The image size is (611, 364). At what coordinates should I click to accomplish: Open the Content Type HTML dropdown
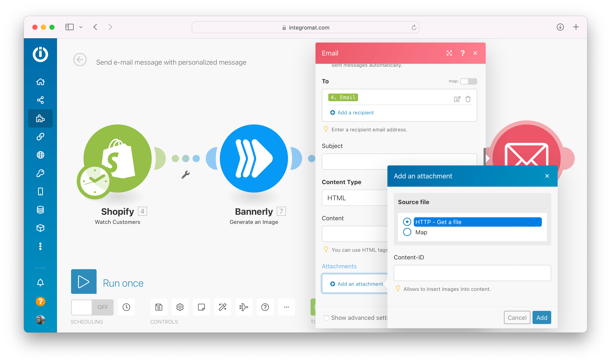tap(355, 198)
